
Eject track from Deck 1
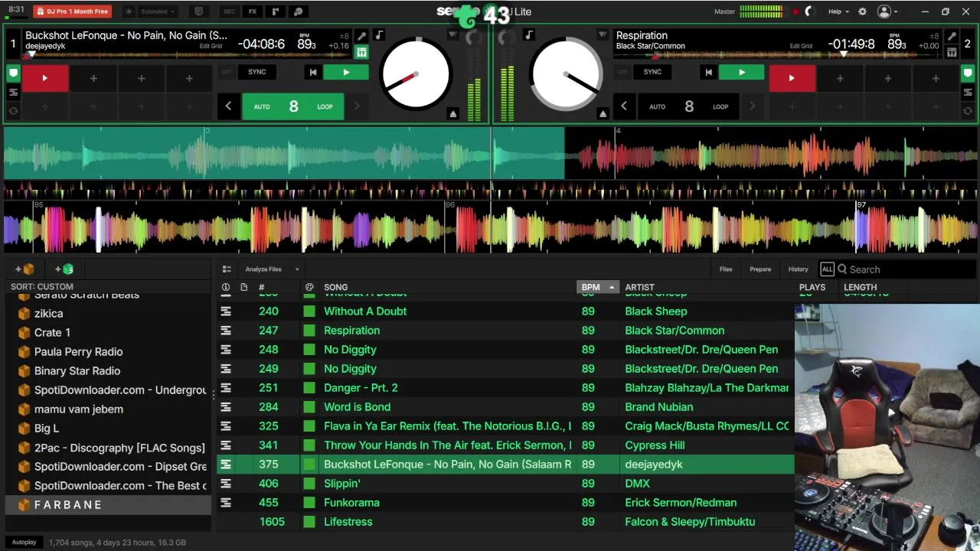click(452, 113)
